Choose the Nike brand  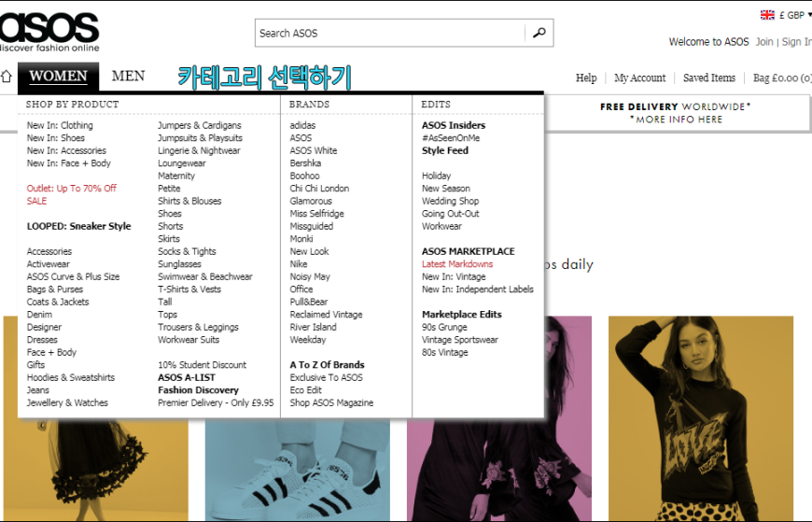(x=299, y=264)
